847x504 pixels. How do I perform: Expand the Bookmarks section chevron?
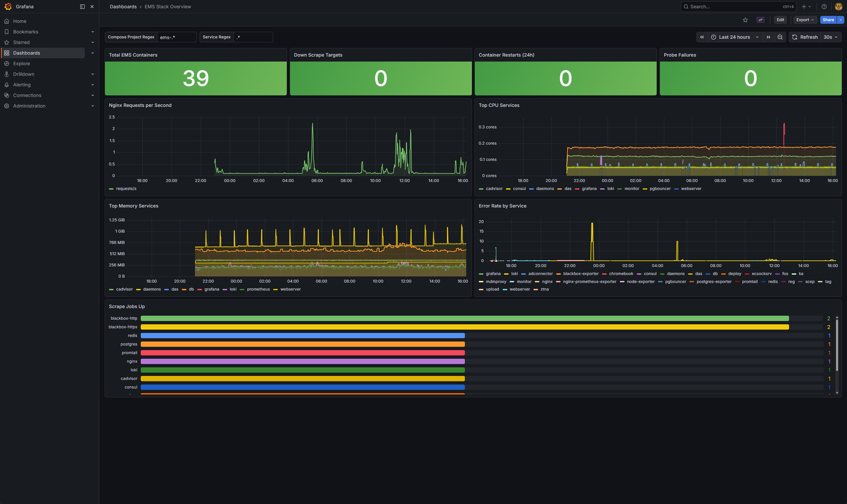coord(92,31)
